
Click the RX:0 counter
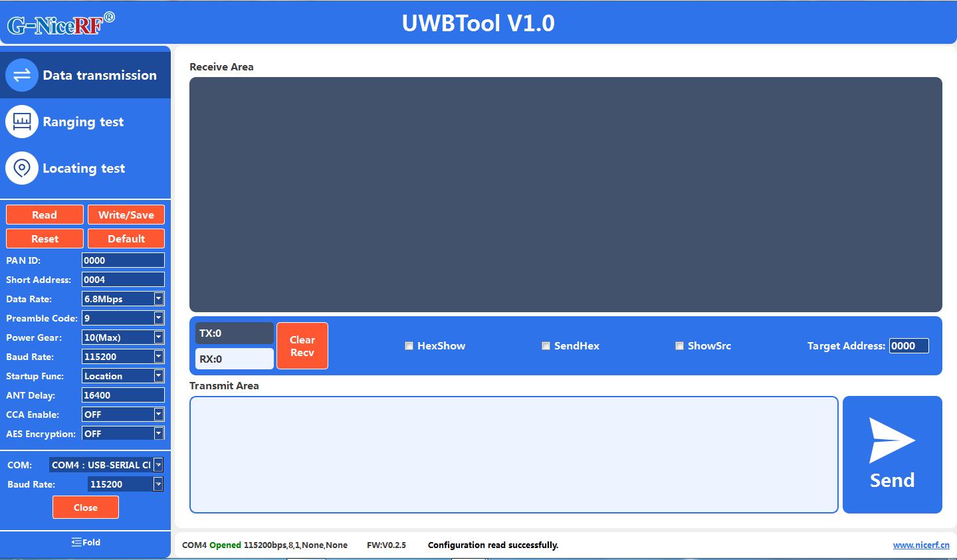pos(235,359)
